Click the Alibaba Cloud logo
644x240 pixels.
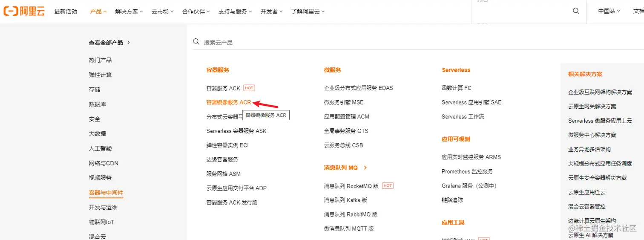point(24,12)
